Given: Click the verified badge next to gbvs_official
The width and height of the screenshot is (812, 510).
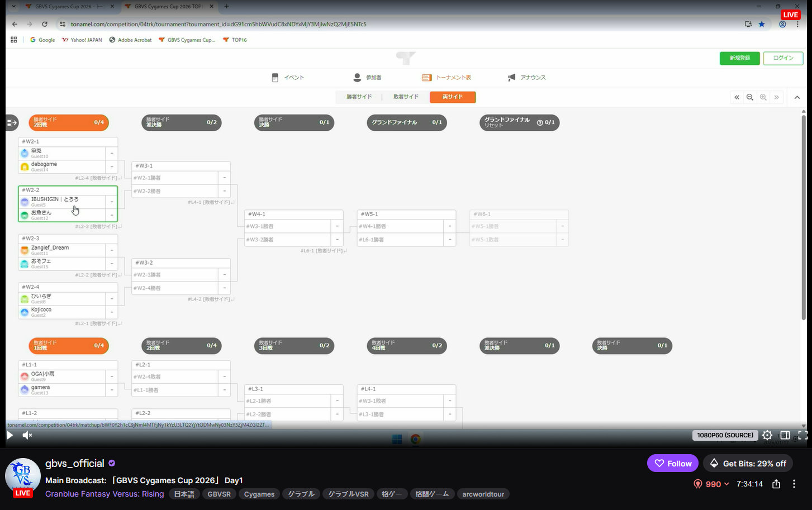Looking at the screenshot, I should (x=112, y=463).
